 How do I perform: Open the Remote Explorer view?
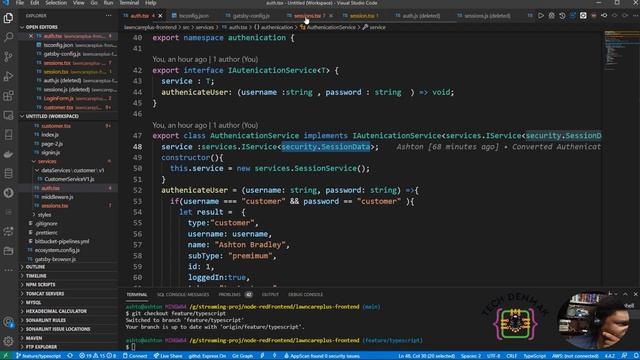[8, 115]
